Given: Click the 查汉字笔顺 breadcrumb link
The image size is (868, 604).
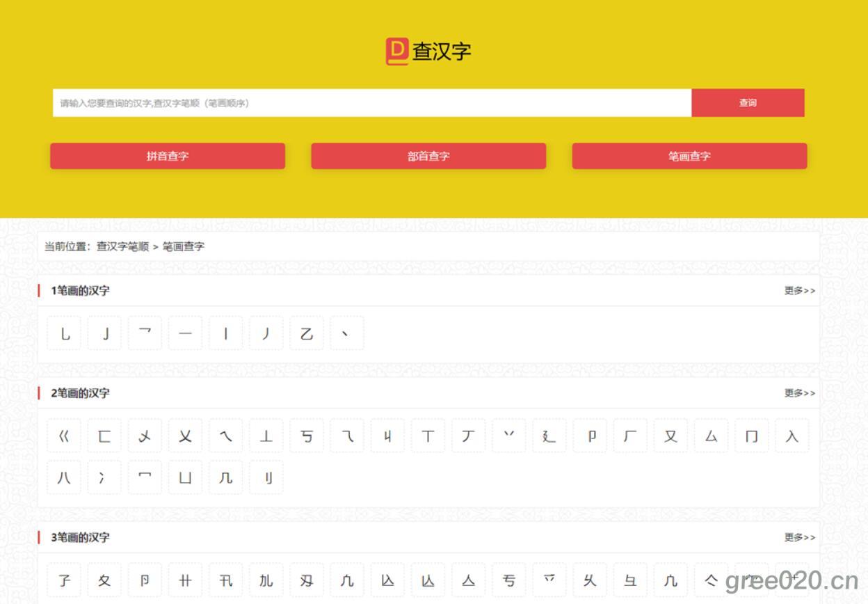Looking at the screenshot, I should pyautogui.click(x=122, y=246).
